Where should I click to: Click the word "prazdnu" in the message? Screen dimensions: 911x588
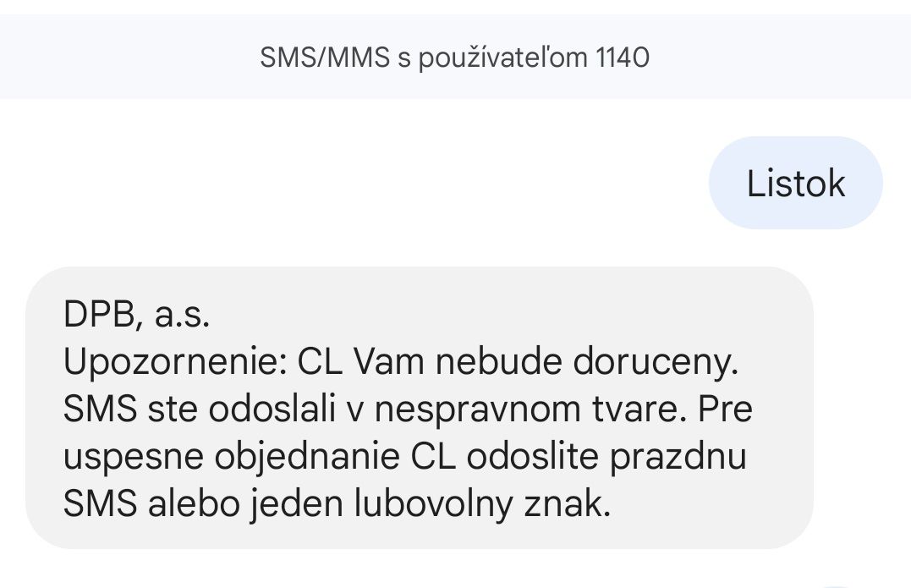click(678, 457)
